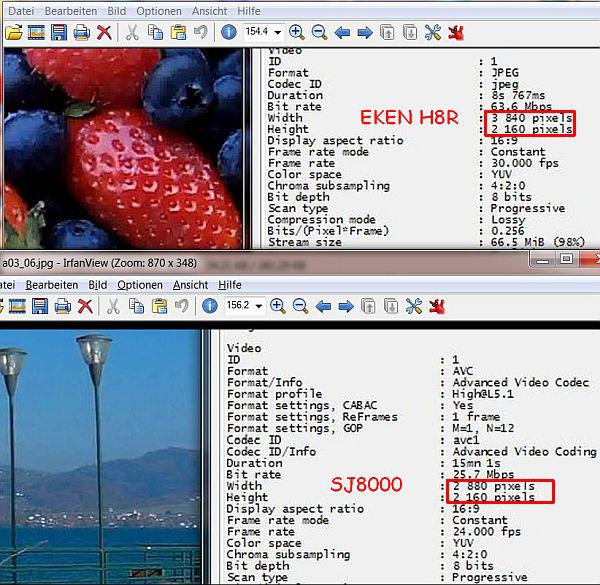The height and width of the screenshot is (585, 600).
Task: Open Bearbeiten menu in lower window
Action: pyautogui.click(x=52, y=285)
